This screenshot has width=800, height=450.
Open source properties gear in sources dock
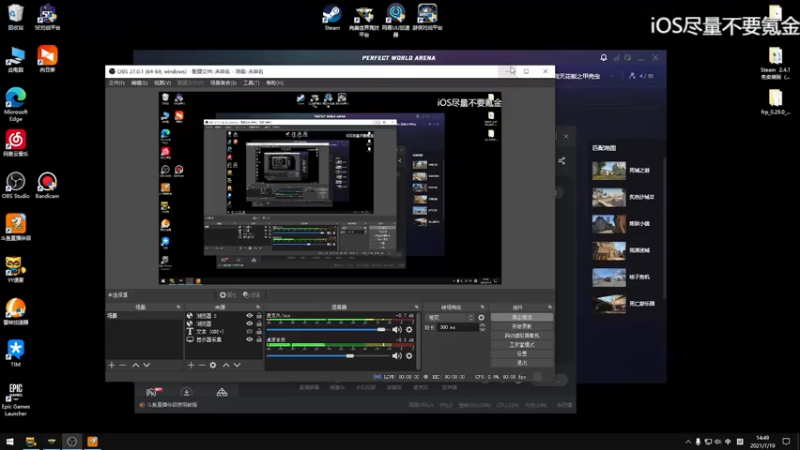(213, 365)
